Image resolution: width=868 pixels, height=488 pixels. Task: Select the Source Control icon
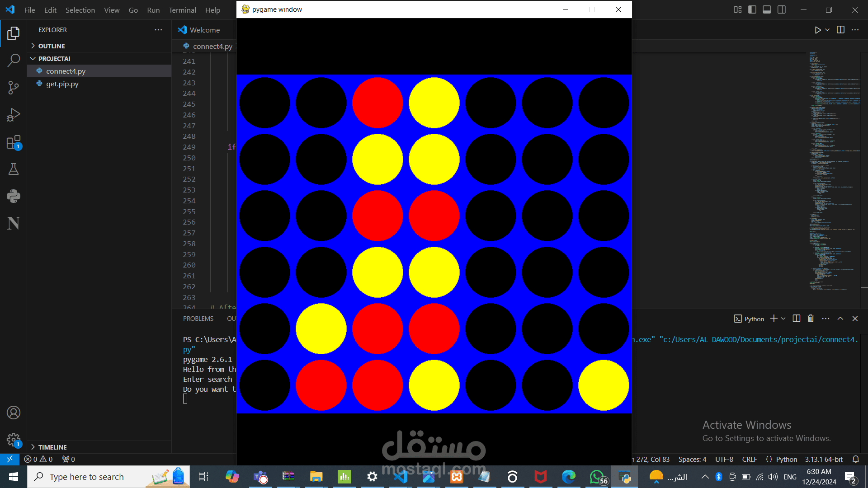click(14, 87)
